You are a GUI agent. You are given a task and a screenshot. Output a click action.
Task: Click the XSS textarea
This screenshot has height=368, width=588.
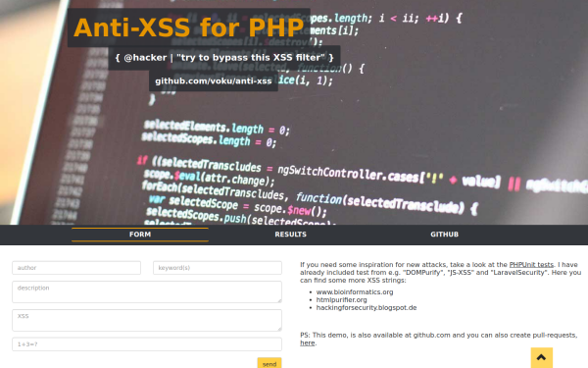(147, 320)
